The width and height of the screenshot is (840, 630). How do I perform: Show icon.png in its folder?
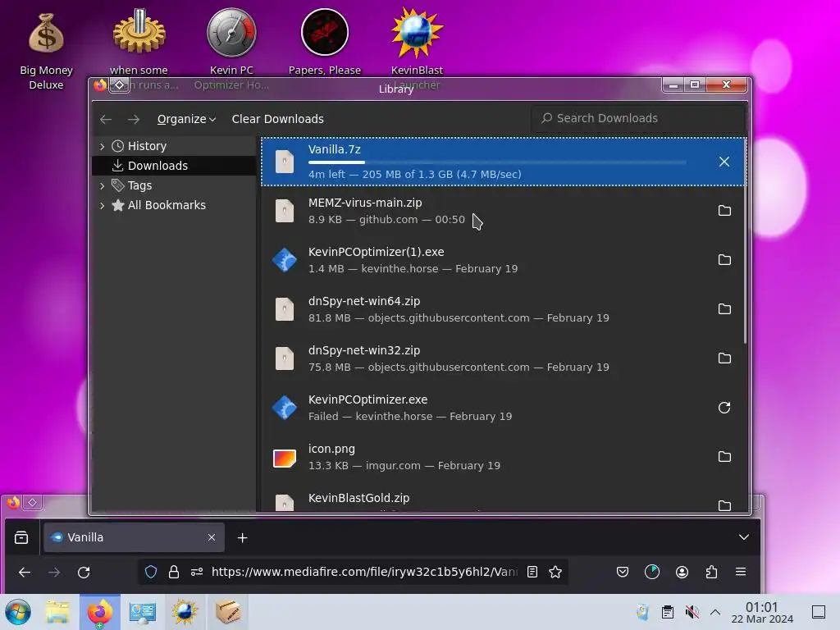click(724, 457)
